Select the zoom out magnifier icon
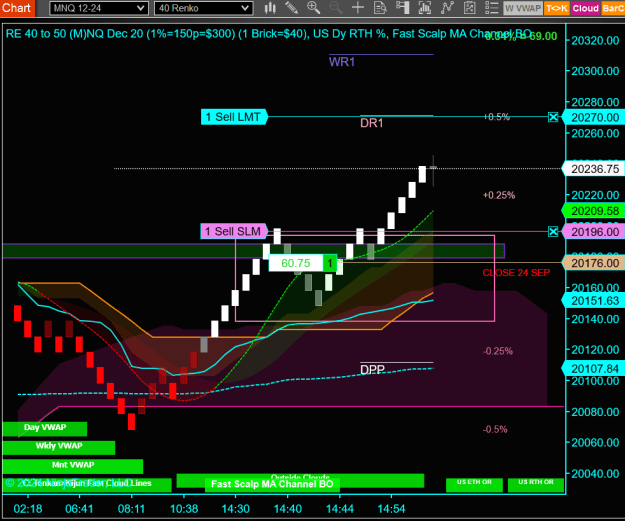Image resolution: width=625 pixels, height=521 pixels. 336,8
